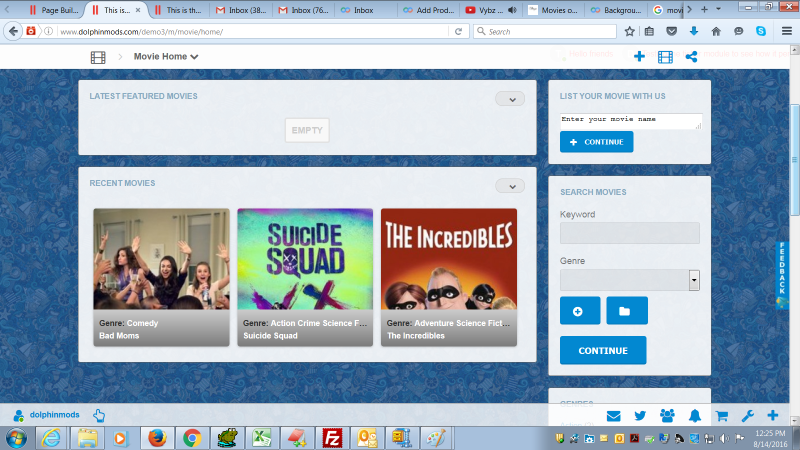Click the Bad Moms title link

pos(119,336)
